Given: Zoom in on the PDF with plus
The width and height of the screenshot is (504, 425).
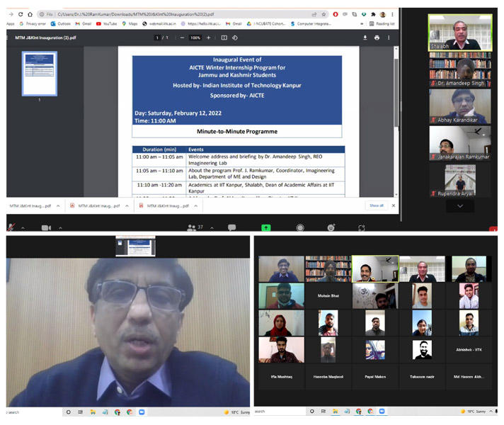Looking at the screenshot, I should [209, 38].
